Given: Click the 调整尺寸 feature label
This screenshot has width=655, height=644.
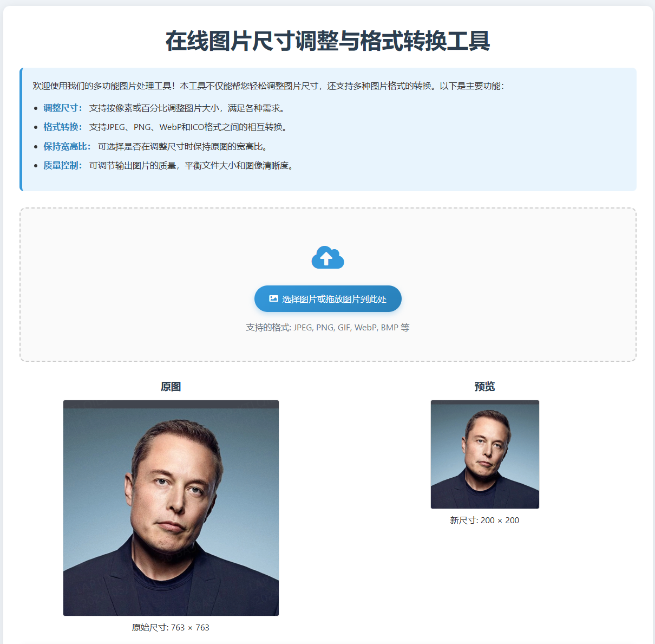Looking at the screenshot, I should pyautogui.click(x=63, y=108).
